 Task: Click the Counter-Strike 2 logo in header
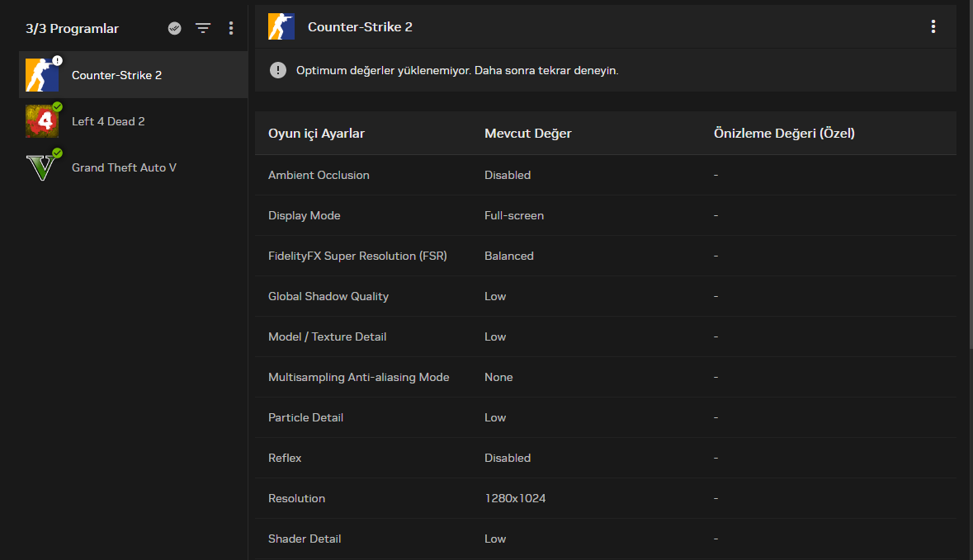coord(281,26)
